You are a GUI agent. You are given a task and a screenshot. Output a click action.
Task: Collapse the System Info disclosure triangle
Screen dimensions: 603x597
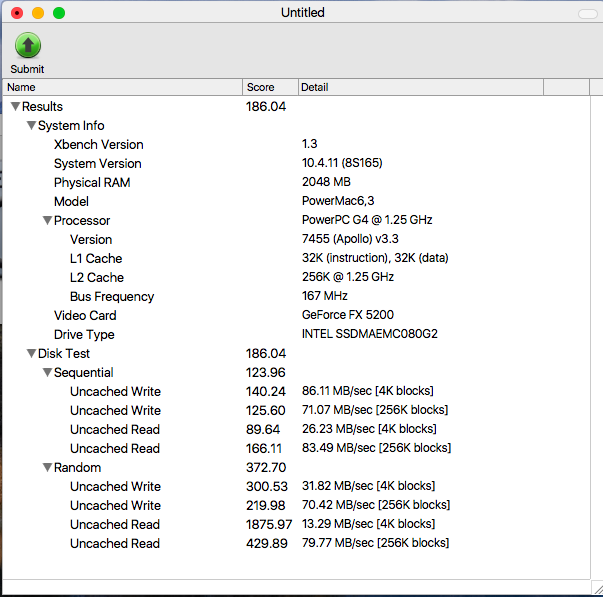(x=32, y=125)
